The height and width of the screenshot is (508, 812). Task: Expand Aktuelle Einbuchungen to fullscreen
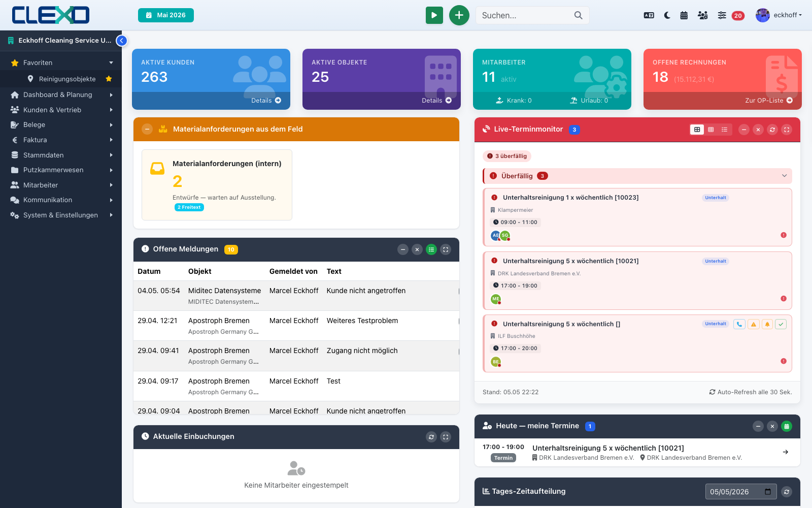coord(446,437)
